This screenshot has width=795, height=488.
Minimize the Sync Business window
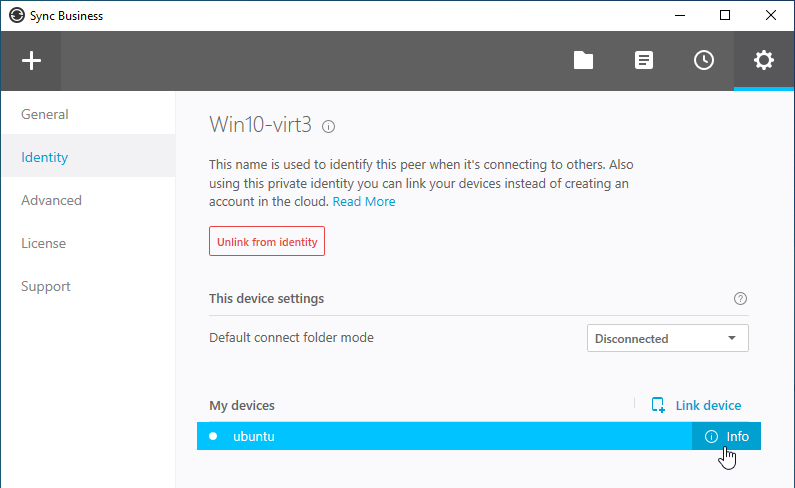pos(680,15)
